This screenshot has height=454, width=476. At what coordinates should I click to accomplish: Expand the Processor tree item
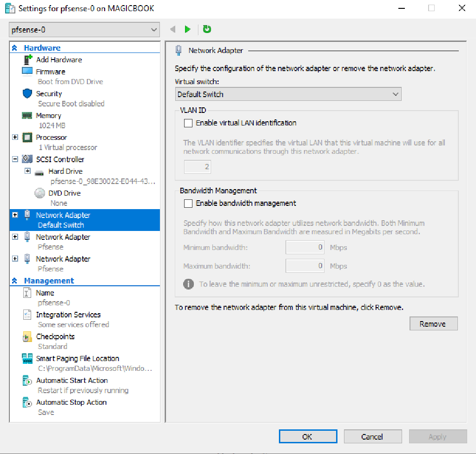16,137
